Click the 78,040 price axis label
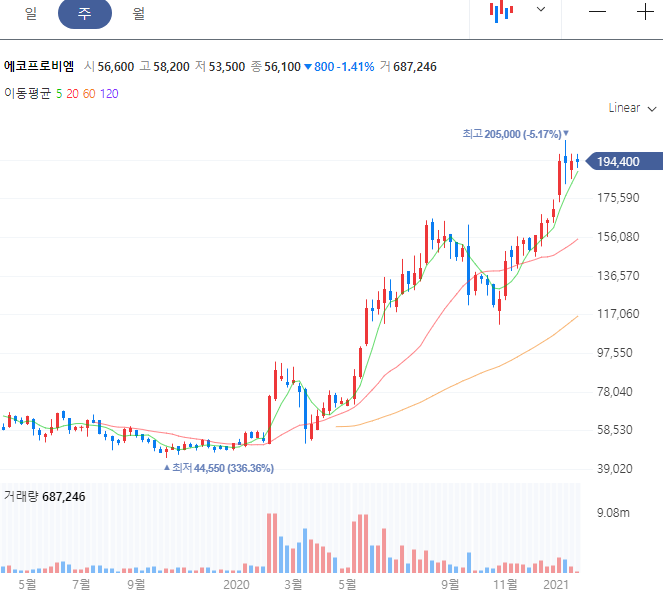The width and height of the screenshot is (663, 597). point(614,392)
